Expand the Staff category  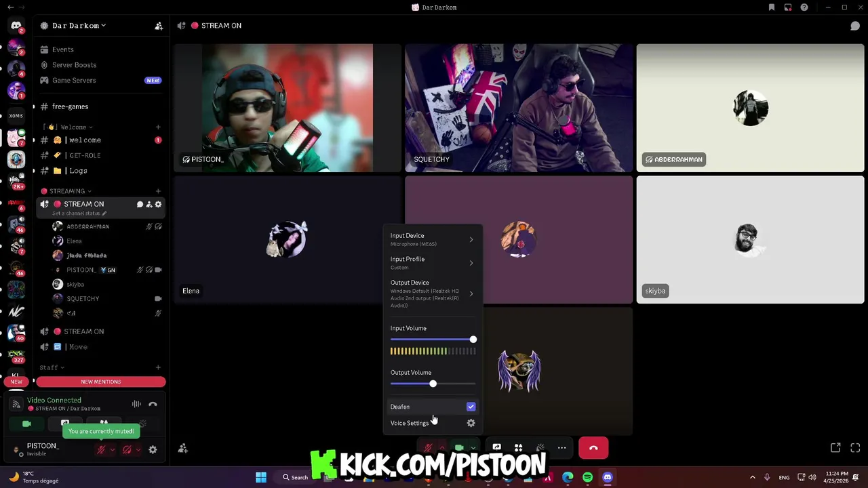(x=52, y=367)
